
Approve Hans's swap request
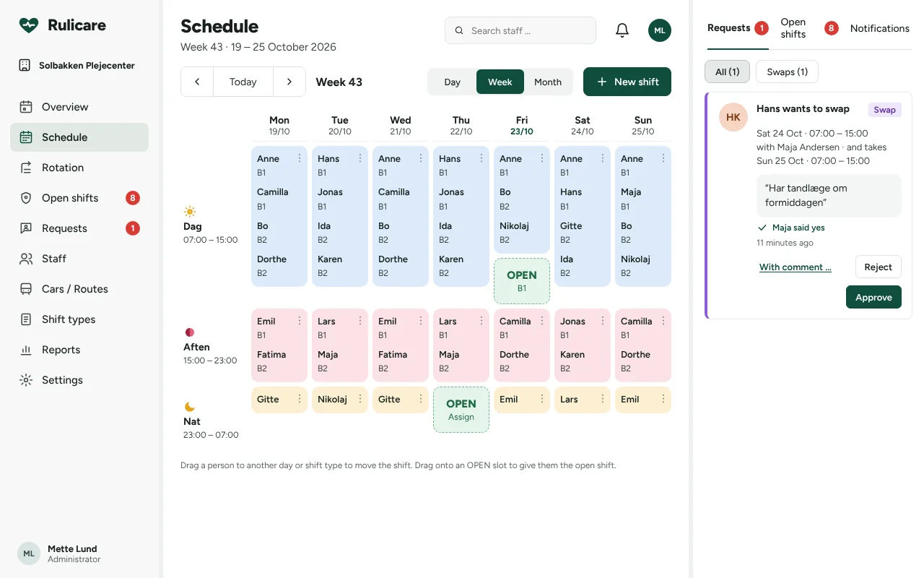pyautogui.click(x=873, y=297)
